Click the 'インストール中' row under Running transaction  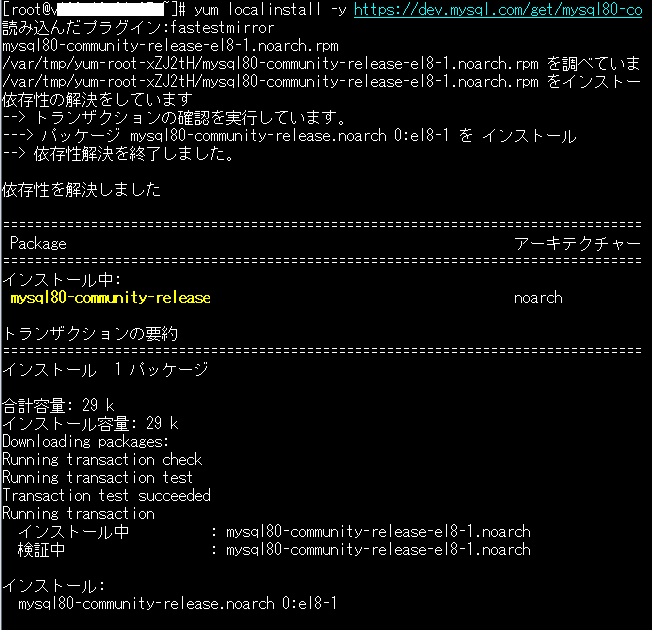pos(274,532)
